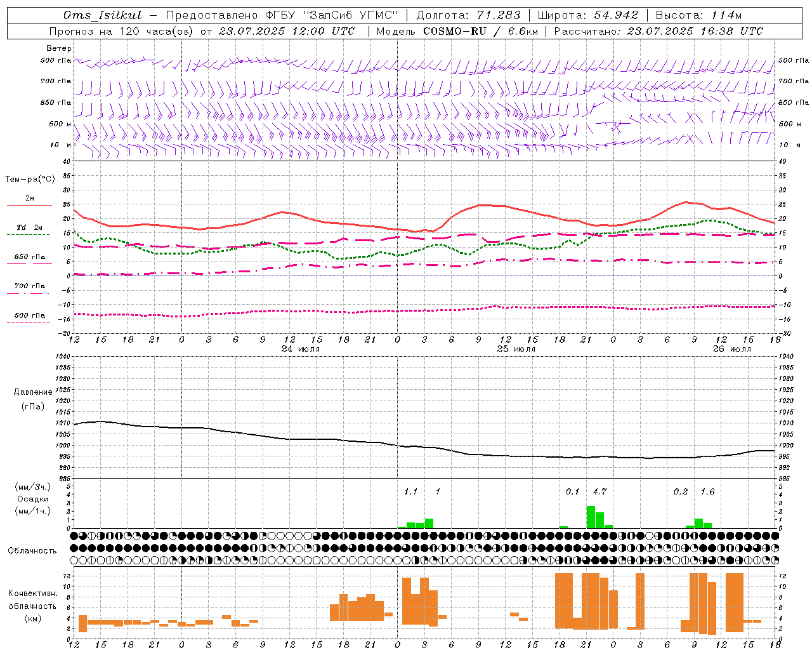This screenshot has width=812, height=650.
Task: Click the tallest green precipitation bar under 4.7
Action: pyautogui.click(x=591, y=517)
